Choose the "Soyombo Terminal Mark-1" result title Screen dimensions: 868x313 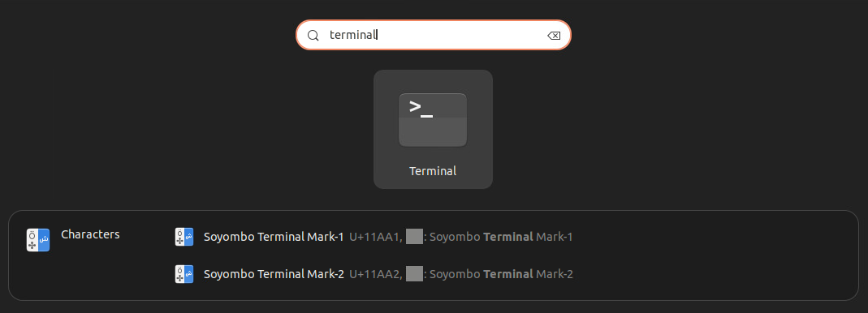coord(274,237)
